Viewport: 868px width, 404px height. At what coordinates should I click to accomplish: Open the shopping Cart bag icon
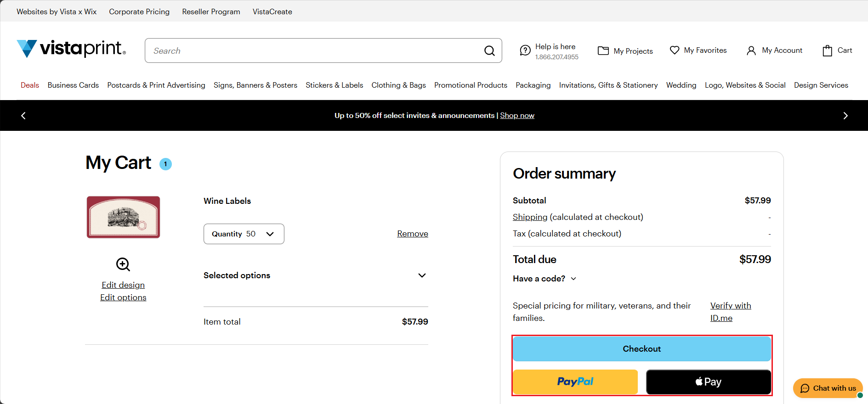827,50
